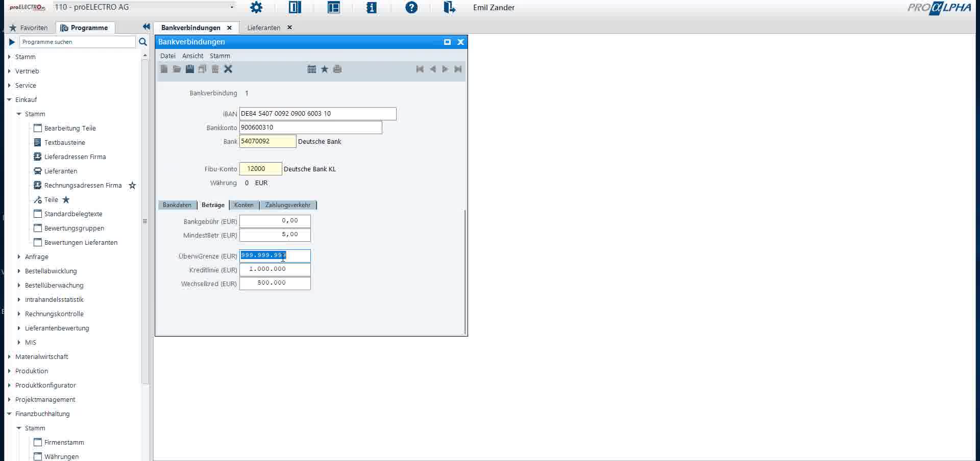Toggle favorite star next to Teile

[x=66, y=199]
